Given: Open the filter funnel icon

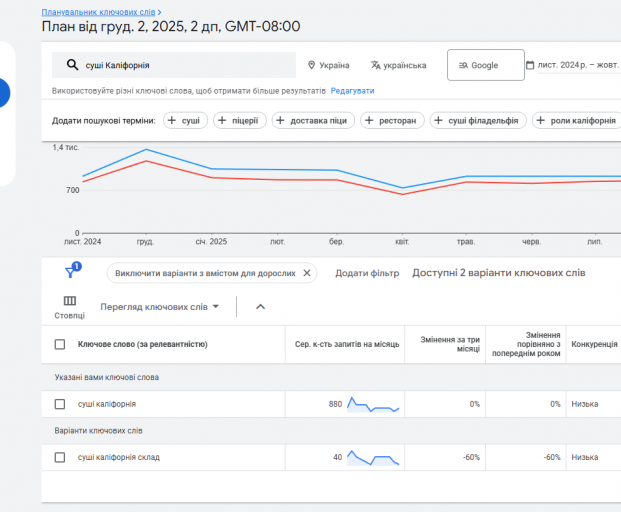Looking at the screenshot, I should 71,272.
